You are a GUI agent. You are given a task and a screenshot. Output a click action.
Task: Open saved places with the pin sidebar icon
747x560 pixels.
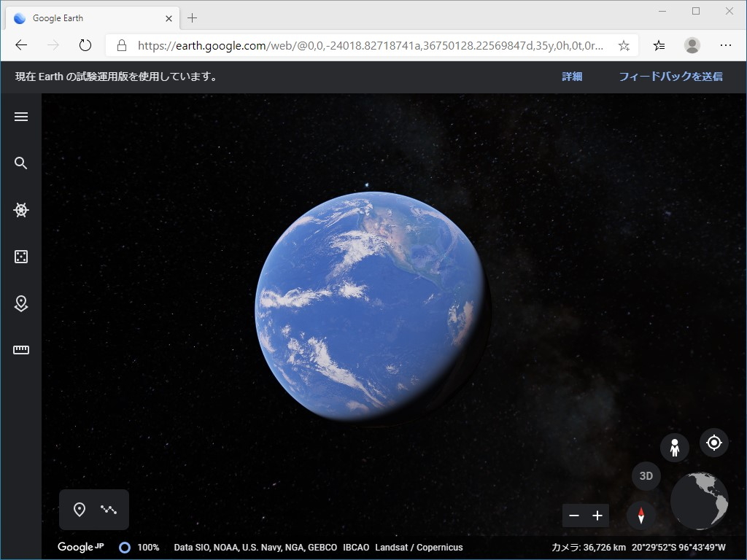(x=21, y=303)
